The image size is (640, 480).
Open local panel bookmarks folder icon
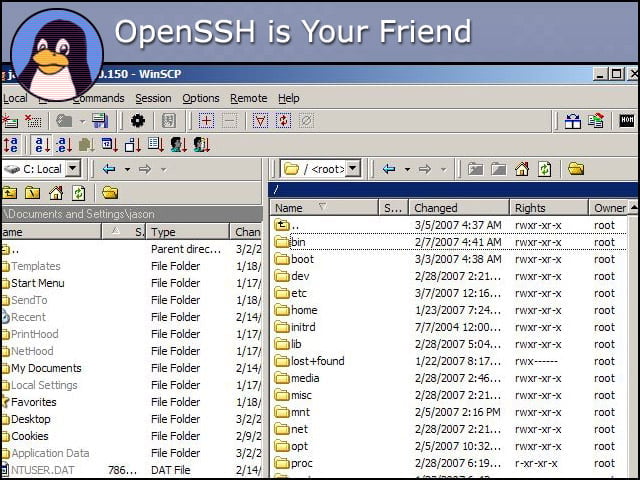coord(110,193)
